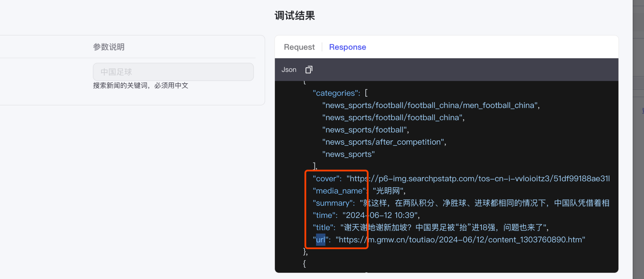Click the 调试结果 heading
Viewport: 644px width, 279px height.
click(x=295, y=16)
